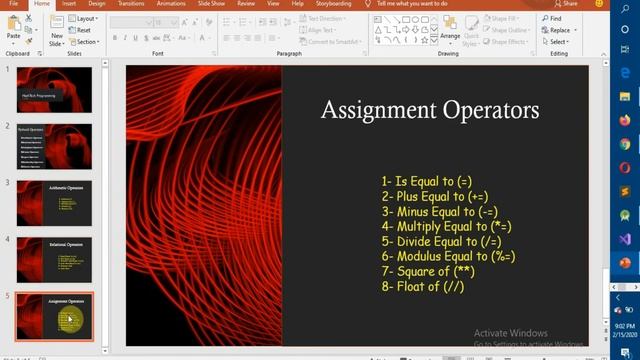Decrease list indent level

[x=262, y=22]
